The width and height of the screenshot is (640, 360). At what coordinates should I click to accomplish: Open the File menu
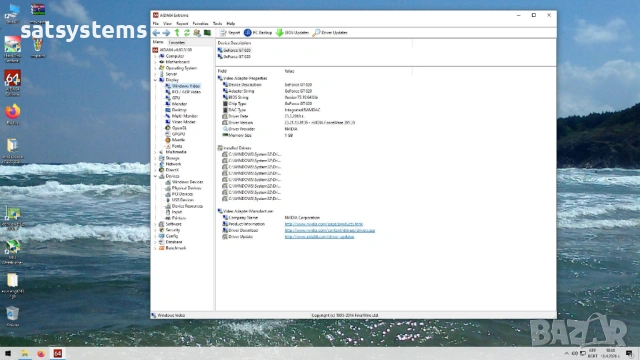156,24
